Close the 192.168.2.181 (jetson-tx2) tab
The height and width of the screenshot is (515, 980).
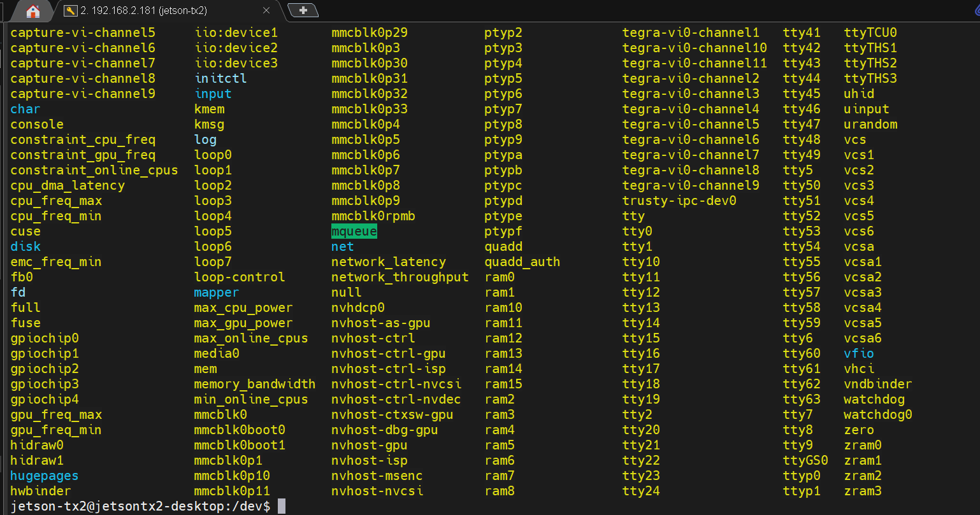266,11
